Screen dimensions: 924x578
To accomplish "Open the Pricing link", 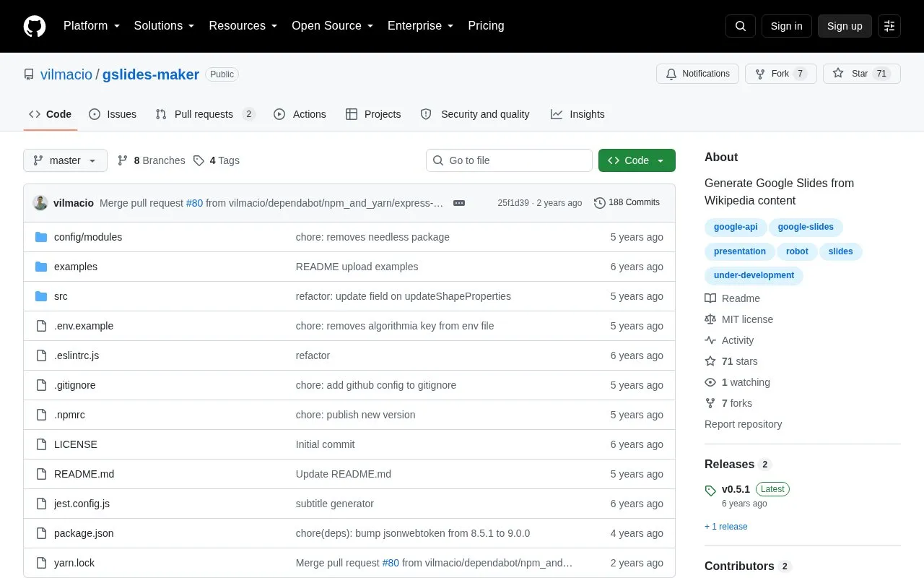I will [x=486, y=26].
